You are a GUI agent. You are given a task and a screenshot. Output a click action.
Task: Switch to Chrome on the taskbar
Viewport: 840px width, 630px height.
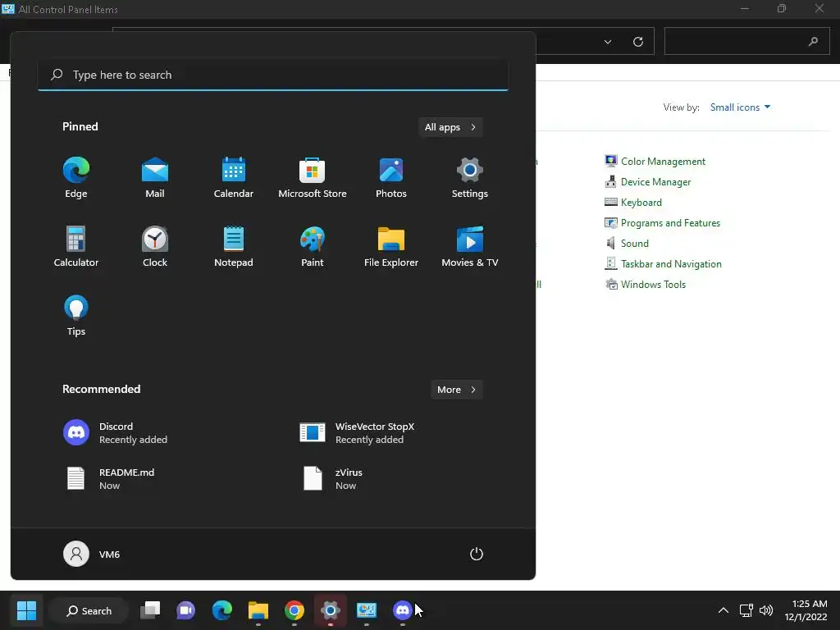[294, 610]
